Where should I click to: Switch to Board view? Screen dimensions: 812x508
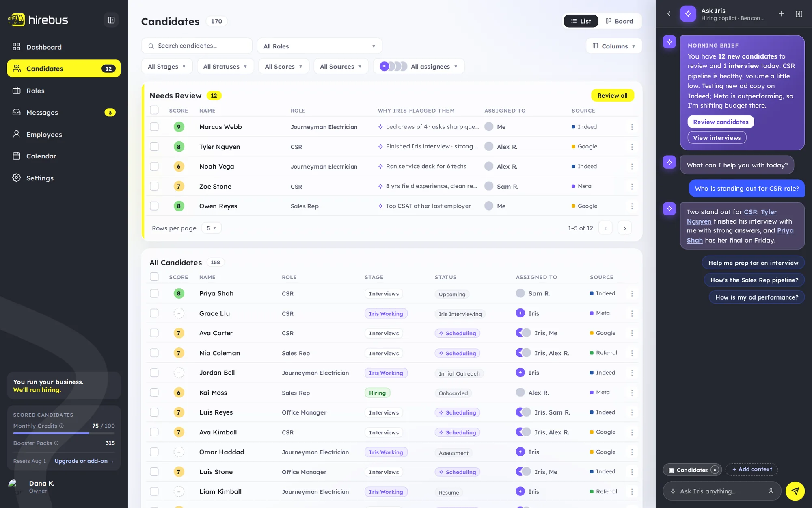[x=620, y=21]
